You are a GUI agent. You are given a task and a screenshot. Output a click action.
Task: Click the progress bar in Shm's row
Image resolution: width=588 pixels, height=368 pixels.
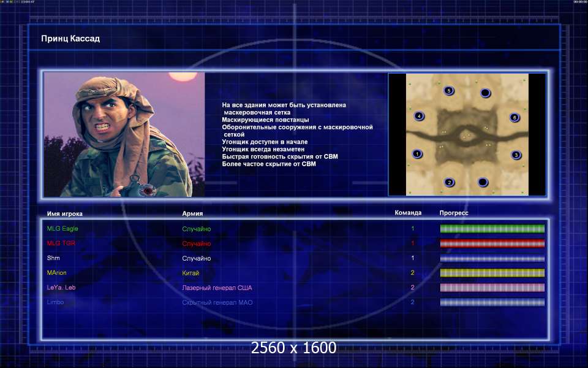click(492, 258)
